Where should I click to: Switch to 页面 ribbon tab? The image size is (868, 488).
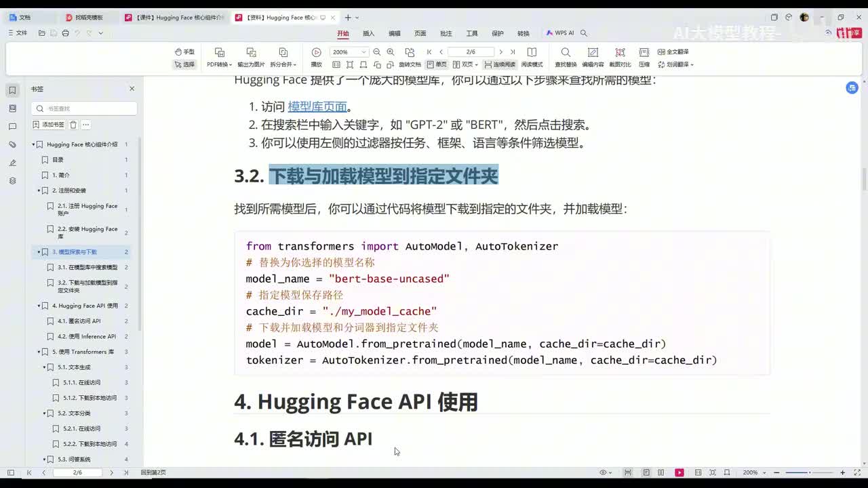(420, 33)
